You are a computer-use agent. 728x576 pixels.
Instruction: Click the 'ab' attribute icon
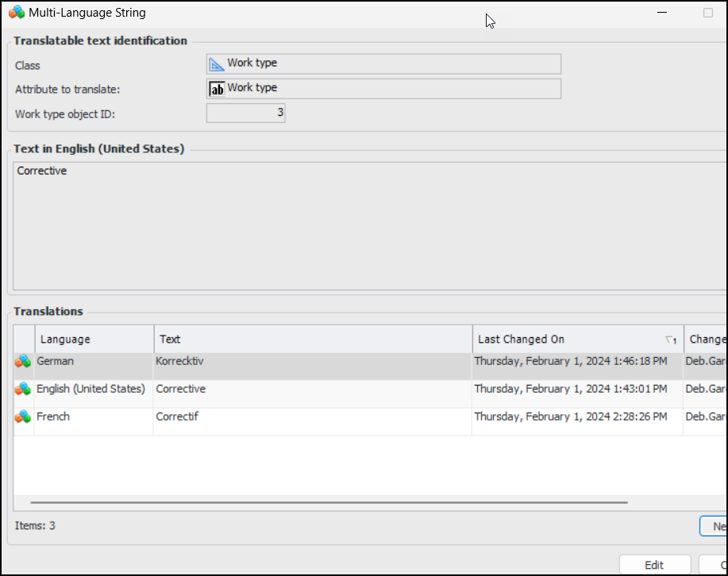[217, 89]
